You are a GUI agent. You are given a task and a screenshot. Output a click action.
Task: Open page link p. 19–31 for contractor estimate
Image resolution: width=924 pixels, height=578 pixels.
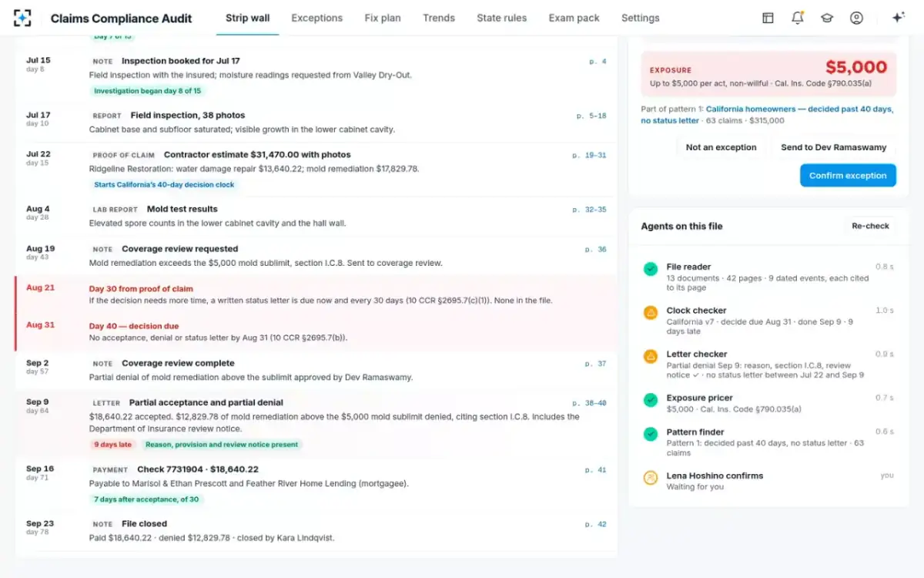click(x=589, y=155)
